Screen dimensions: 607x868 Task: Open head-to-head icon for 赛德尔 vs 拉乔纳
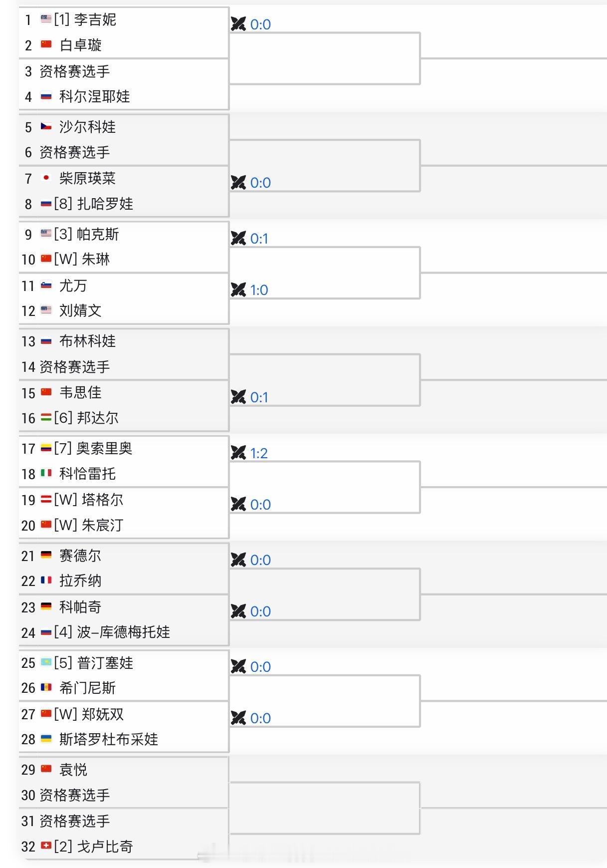pyautogui.click(x=238, y=560)
